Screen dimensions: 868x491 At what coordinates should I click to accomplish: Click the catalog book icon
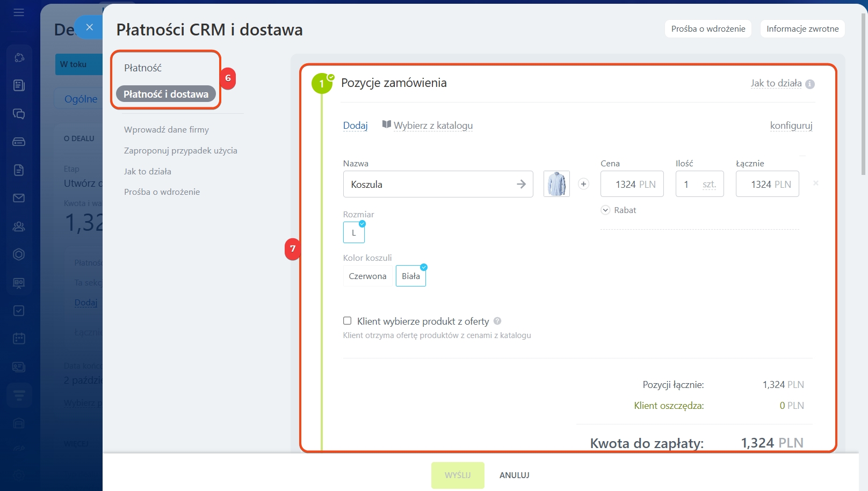(386, 124)
